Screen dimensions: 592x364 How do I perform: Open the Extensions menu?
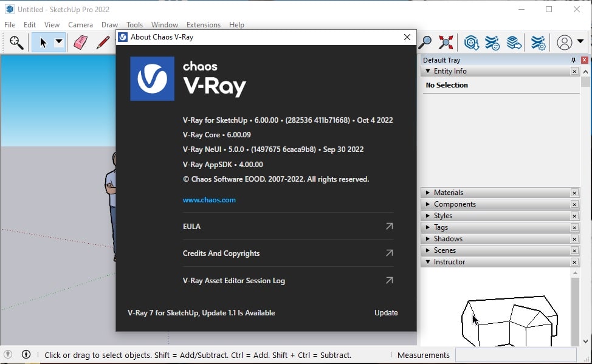click(204, 24)
